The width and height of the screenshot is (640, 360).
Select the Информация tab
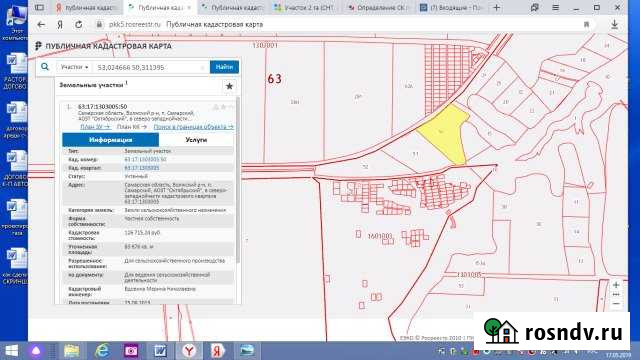pyautogui.click(x=110, y=140)
